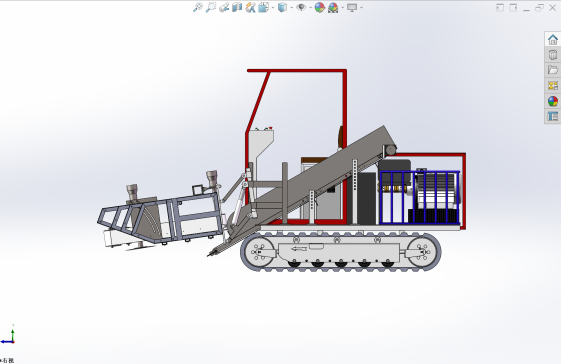The image size is (561, 364).
Task: Expand the Display Style dropdown arrow
Action: (292, 7)
